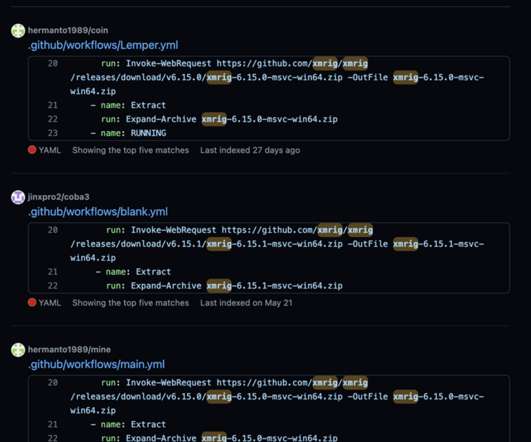The image size is (531, 442).
Task: Open file .github/workflows/blank.yml
Action: [x=98, y=212]
